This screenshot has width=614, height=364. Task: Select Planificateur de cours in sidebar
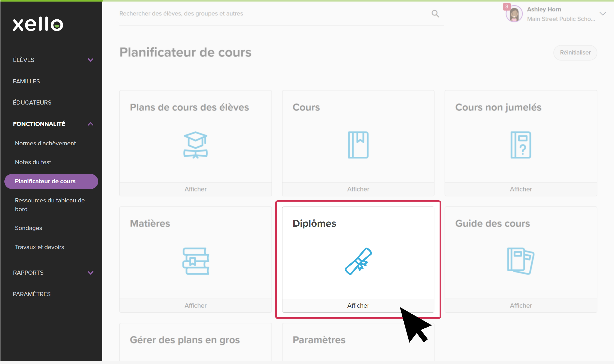click(51, 181)
